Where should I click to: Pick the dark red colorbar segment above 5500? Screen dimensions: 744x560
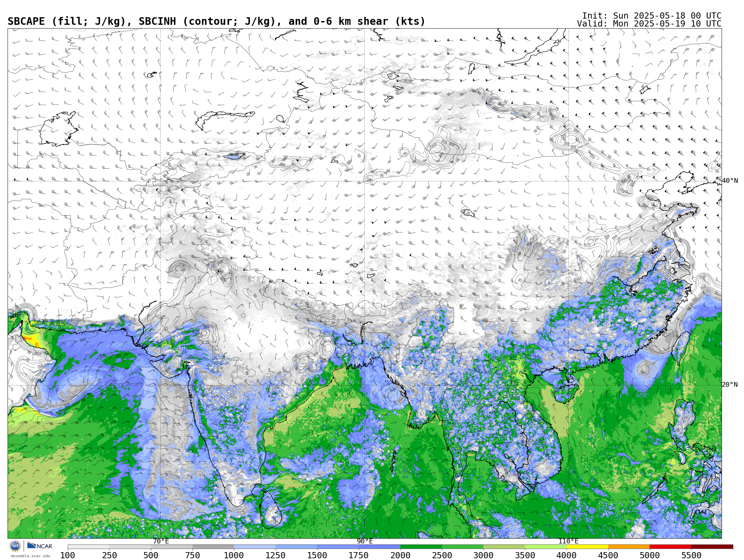[x=712, y=547]
